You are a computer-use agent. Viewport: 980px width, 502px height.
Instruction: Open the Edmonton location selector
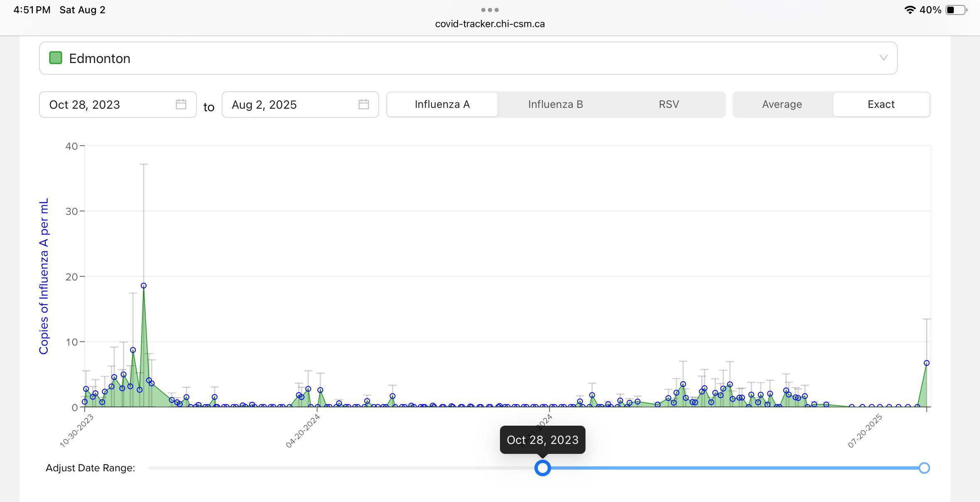pyautogui.click(x=468, y=58)
